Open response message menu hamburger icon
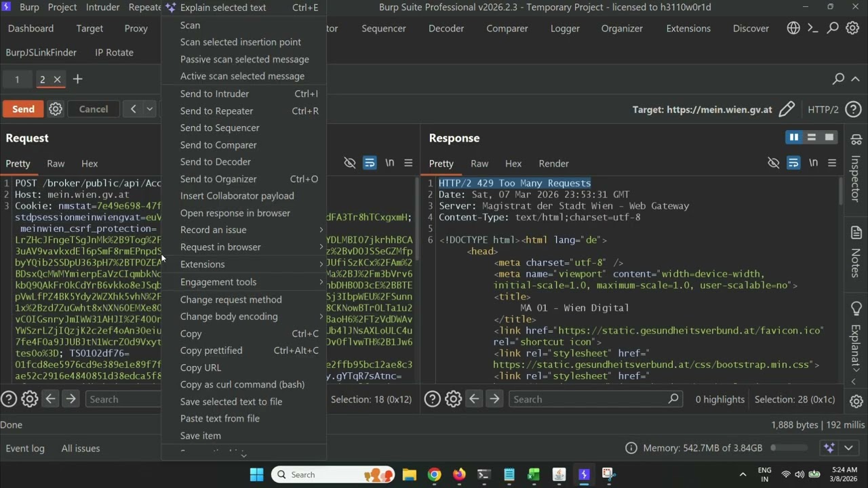 click(832, 163)
